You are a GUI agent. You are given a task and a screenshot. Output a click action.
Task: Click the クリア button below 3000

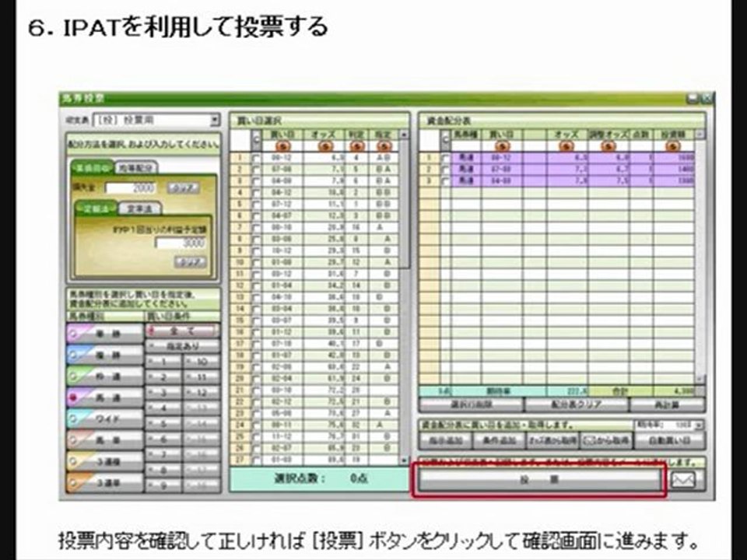coord(191,262)
